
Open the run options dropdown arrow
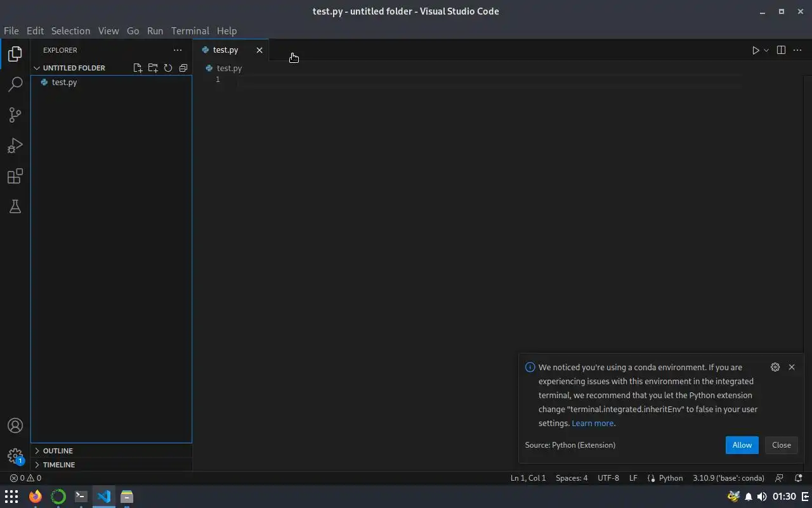[766, 50]
